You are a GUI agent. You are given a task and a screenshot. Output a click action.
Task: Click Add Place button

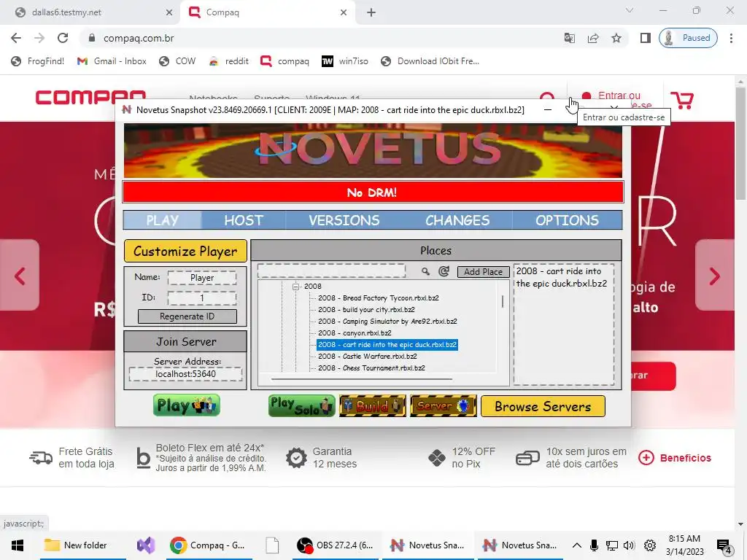click(x=483, y=272)
